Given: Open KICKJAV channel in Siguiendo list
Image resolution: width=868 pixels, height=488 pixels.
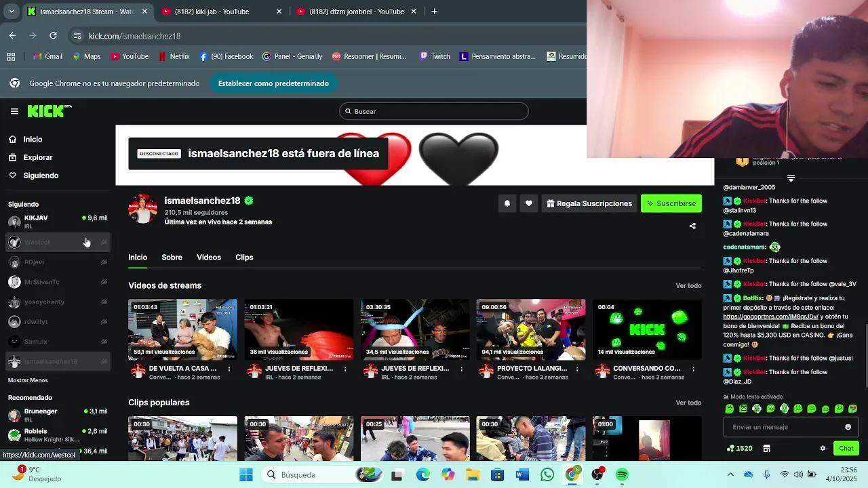Looking at the screenshot, I should (x=58, y=222).
